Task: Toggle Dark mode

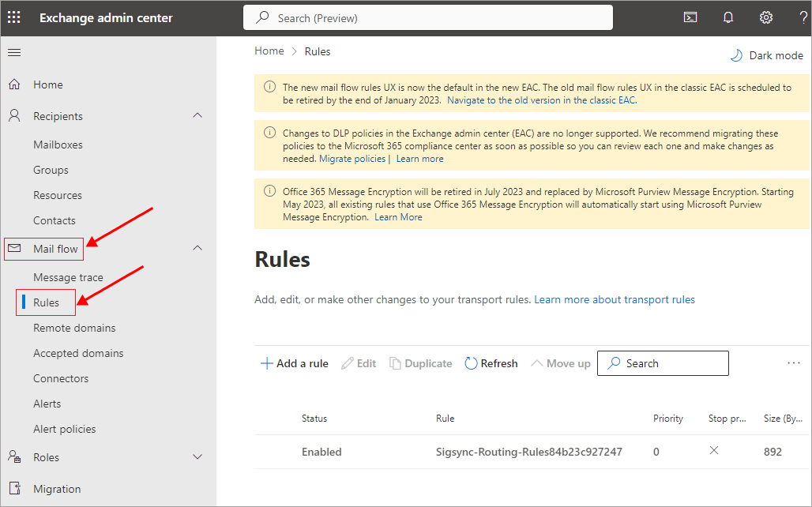Action: pyautogui.click(x=765, y=55)
